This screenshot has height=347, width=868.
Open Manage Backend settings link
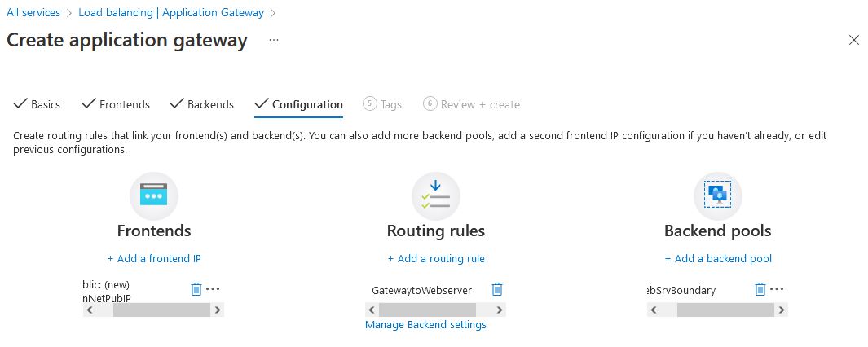pos(425,325)
